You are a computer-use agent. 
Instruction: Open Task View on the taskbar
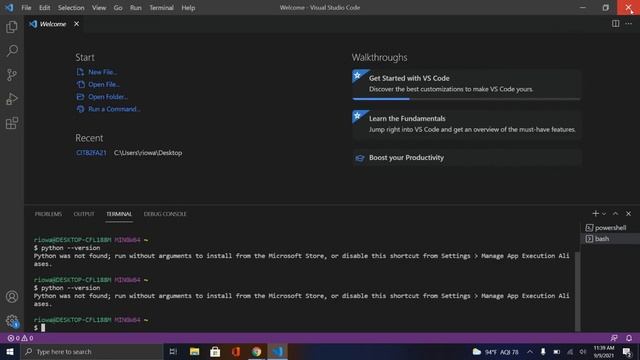click(x=173, y=351)
